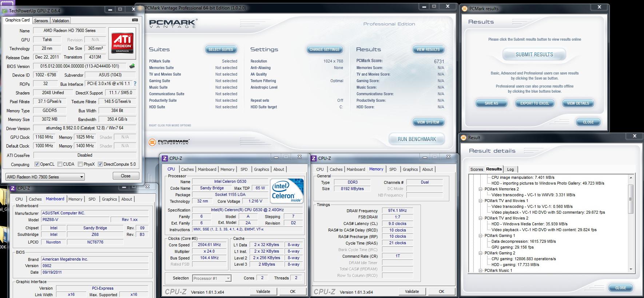The width and height of the screenshot is (644, 298).
Task: Click the Bus Interface question mark icon
Action: tap(135, 84)
